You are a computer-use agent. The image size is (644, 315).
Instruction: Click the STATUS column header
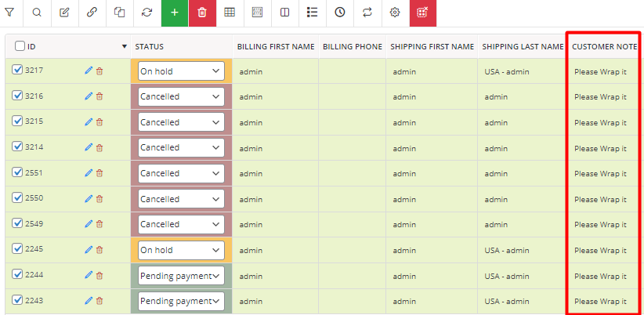pyautogui.click(x=150, y=47)
